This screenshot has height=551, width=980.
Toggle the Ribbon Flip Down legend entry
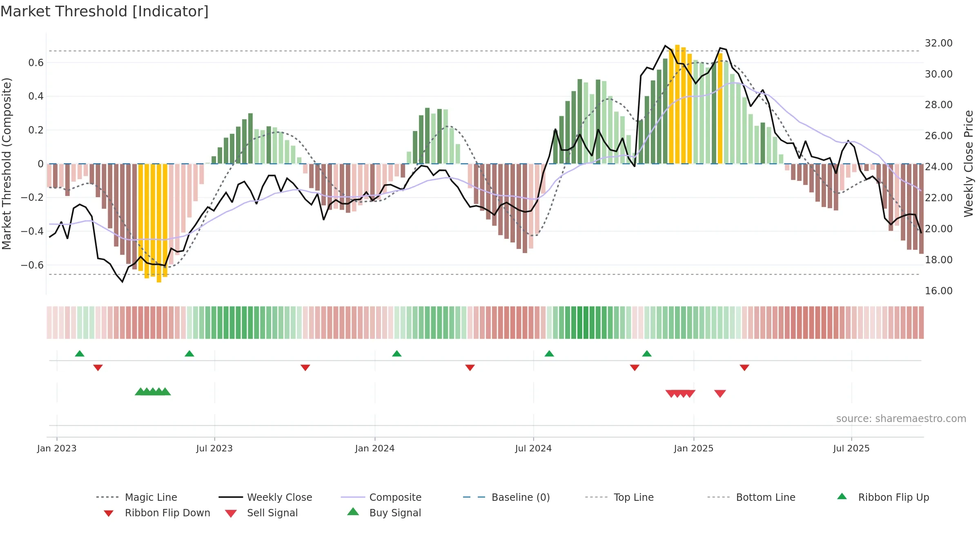[157, 513]
